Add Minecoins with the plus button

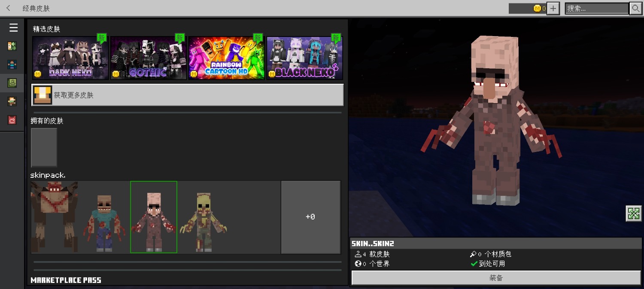pos(553,8)
